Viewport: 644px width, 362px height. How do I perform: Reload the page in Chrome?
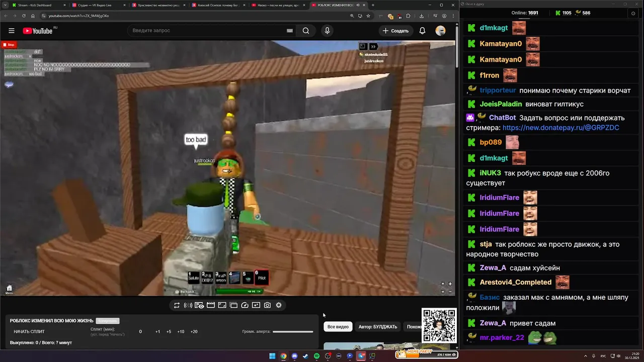pos(24,16)
